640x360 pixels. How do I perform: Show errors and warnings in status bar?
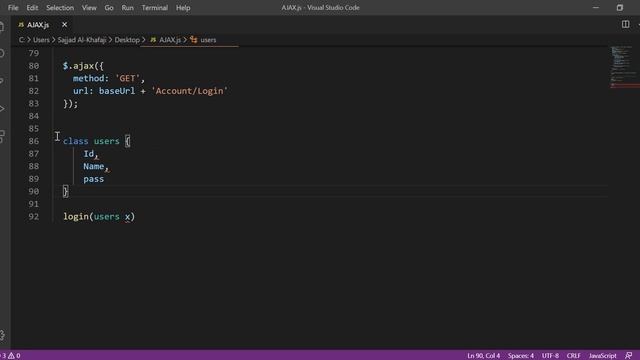click(x=11, y=356)
